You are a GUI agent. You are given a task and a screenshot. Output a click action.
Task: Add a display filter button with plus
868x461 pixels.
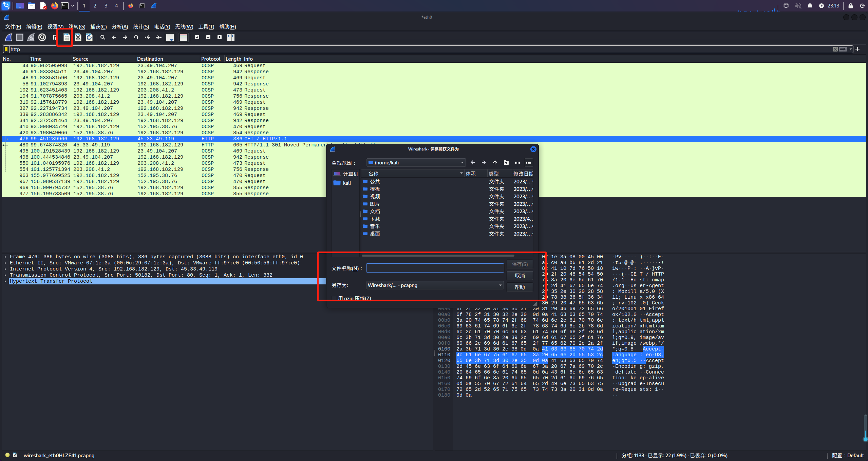pyautogui.click(x=857, y=49)
